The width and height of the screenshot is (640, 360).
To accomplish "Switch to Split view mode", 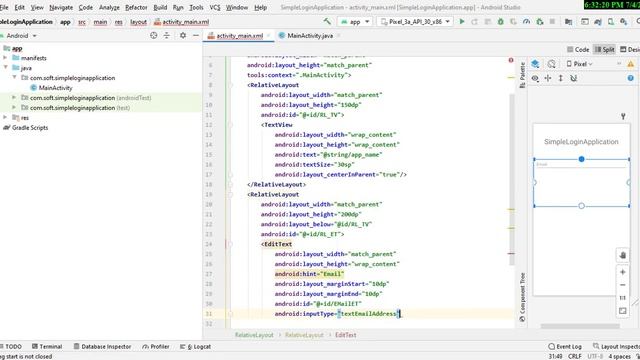I will [604, 49].
